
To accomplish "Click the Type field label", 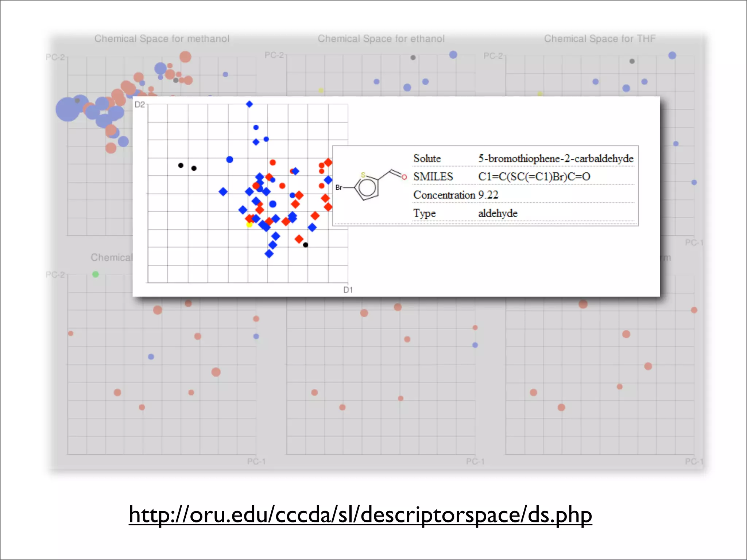I will coord(424,213).
